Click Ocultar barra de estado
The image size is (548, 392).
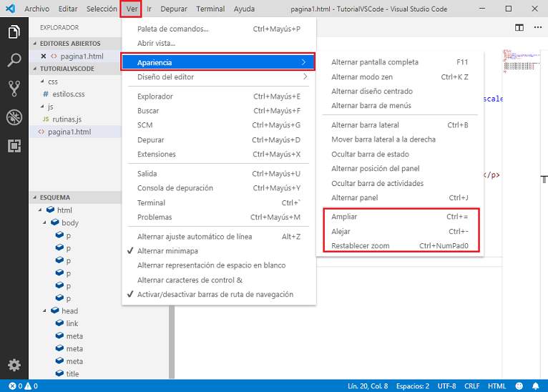399,154
